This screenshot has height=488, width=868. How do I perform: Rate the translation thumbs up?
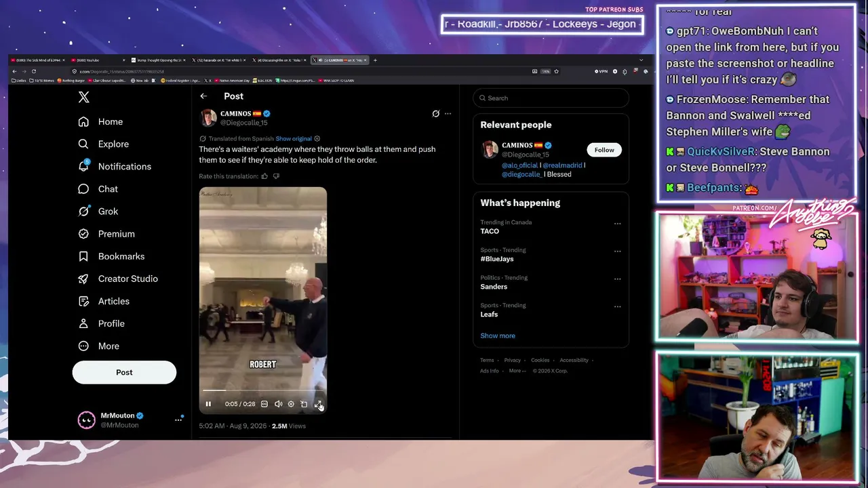click(x=264, y=176)
